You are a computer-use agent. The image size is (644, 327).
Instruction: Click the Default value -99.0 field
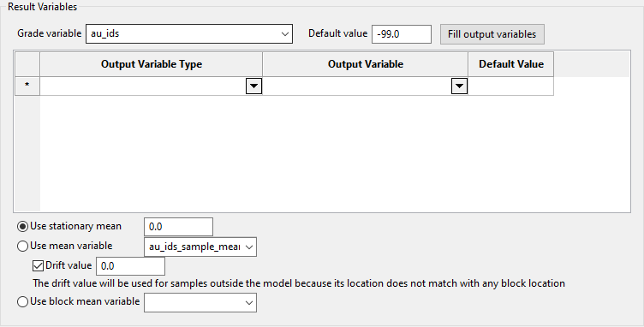point(402,34)
